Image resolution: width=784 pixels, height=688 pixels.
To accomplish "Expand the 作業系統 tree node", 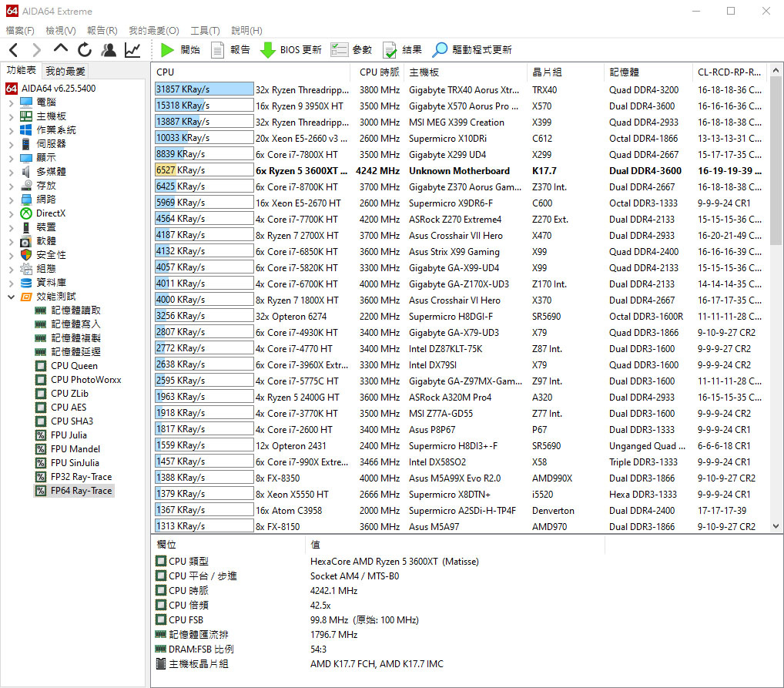I will click(11, 131).
